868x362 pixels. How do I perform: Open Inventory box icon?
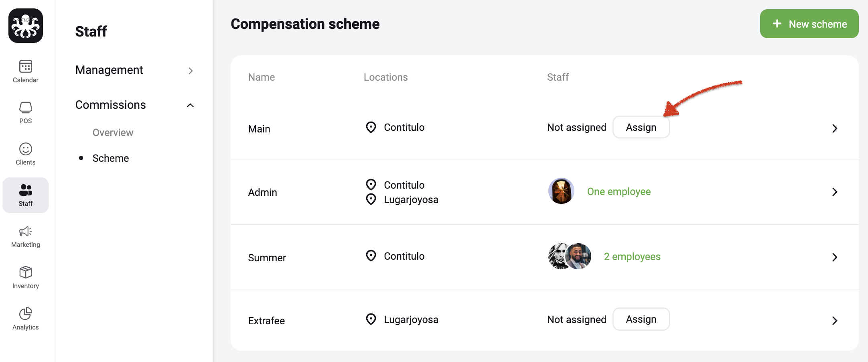26,272
